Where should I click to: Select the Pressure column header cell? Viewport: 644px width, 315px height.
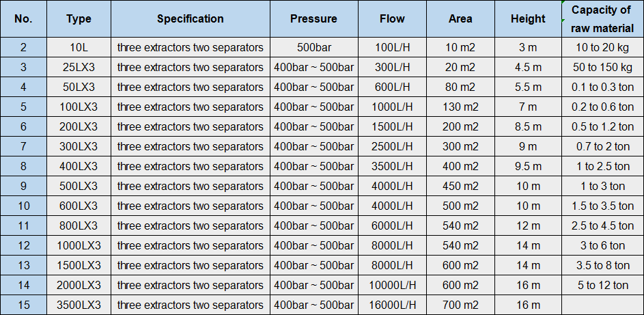(x=313, y=18)
